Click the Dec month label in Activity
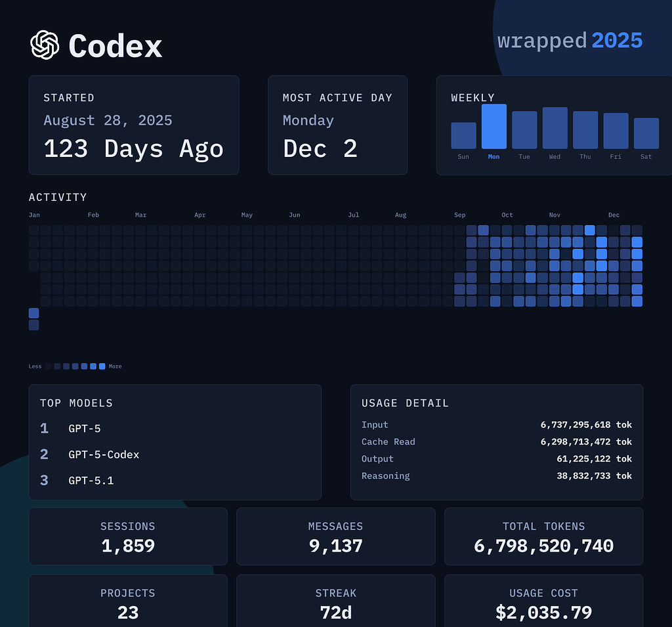 pos(614,215)
